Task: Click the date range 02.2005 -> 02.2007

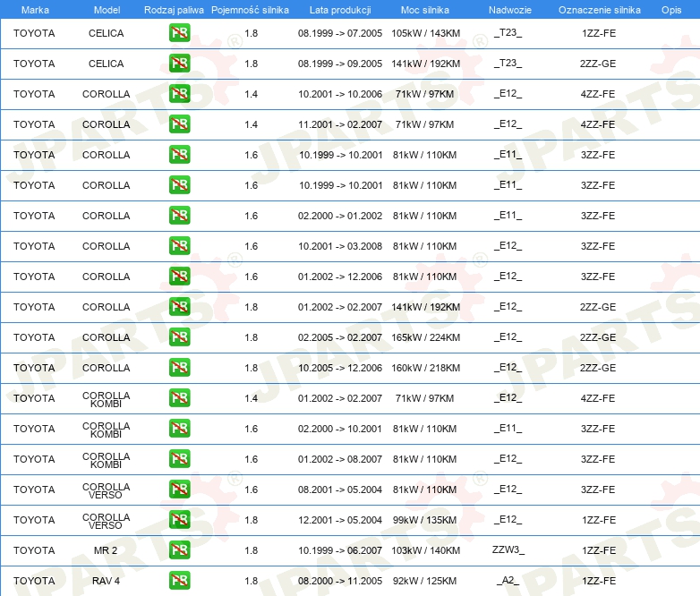Action: tap(340, 337)
